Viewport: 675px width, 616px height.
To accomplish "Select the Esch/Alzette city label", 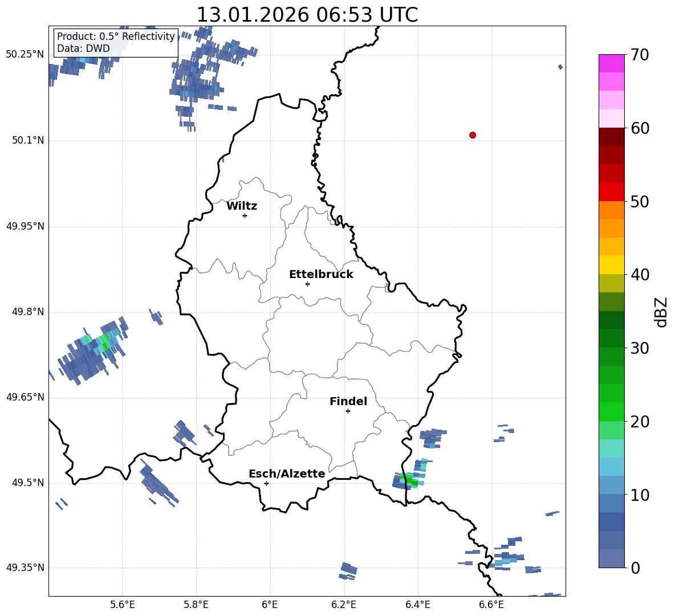I will click(x=287, y=474).
